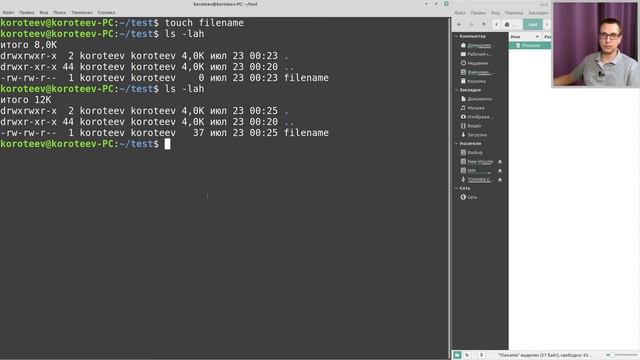Show tree view in the sidebar

(468, 355)
